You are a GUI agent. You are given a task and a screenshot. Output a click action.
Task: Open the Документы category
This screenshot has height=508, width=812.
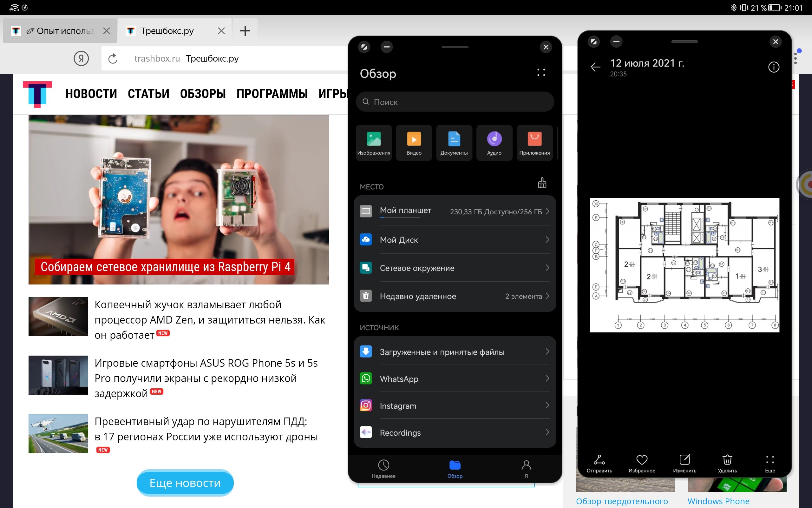(454, 143)
